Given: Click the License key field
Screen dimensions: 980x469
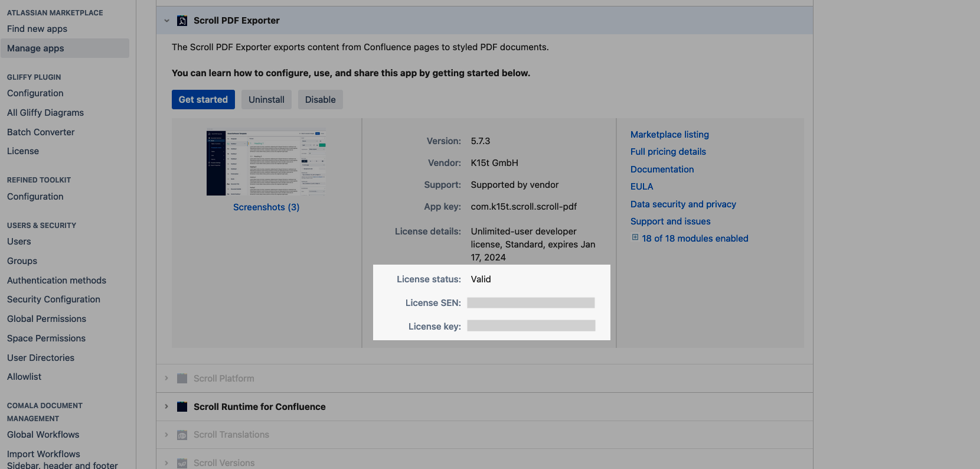Looking at the screenshot, I should click(531, 326).
